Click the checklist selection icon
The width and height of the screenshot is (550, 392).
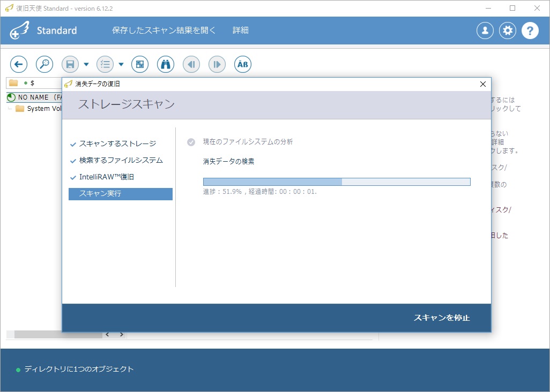105,64
